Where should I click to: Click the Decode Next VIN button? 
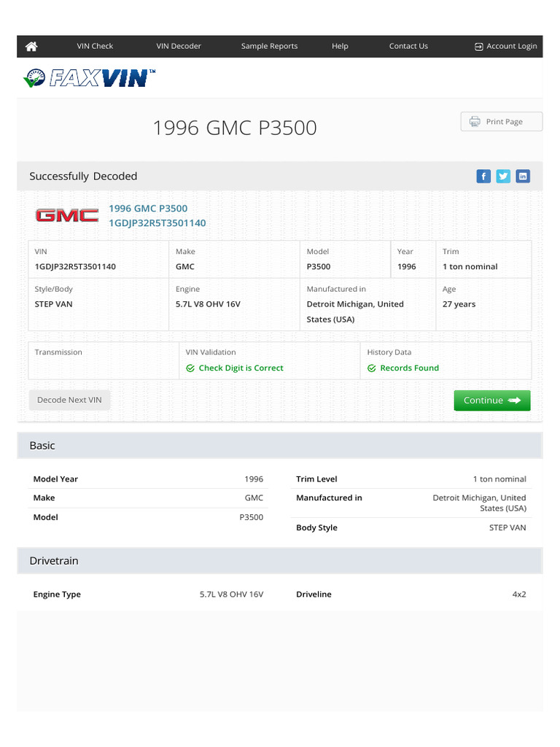click(x=69, y=400)
